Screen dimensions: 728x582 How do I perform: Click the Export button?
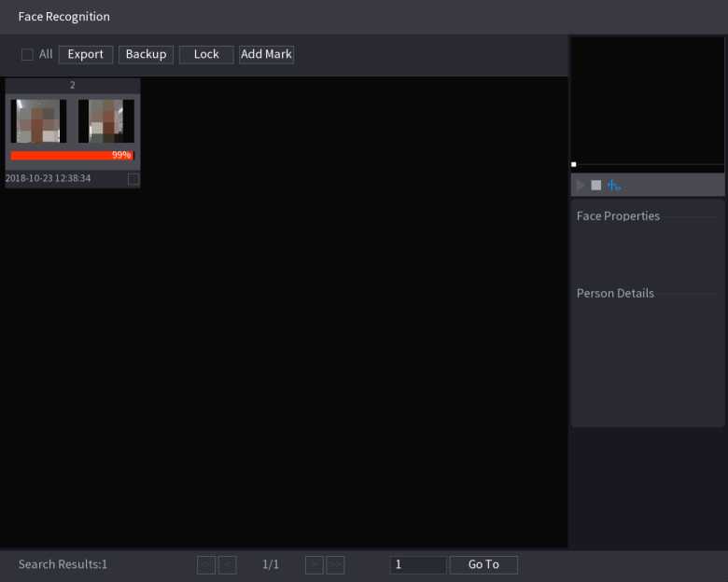(x=86, y=54)
